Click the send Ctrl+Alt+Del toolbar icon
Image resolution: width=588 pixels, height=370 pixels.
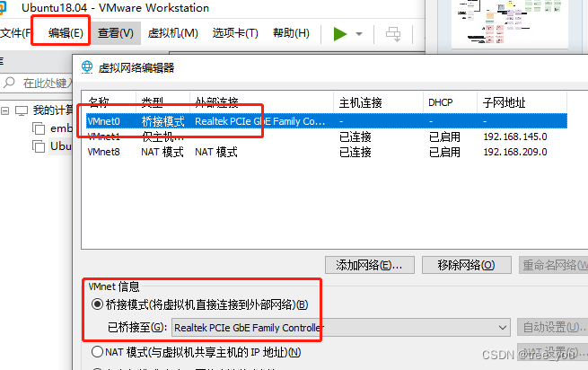pyautogui.click(x=393, y=34)
